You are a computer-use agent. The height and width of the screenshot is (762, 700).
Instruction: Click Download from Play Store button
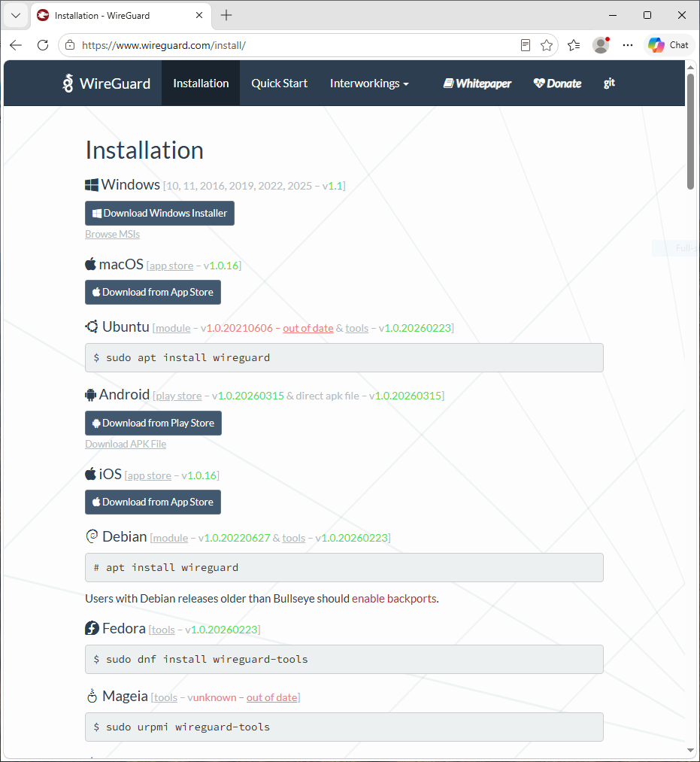[153, 424]
